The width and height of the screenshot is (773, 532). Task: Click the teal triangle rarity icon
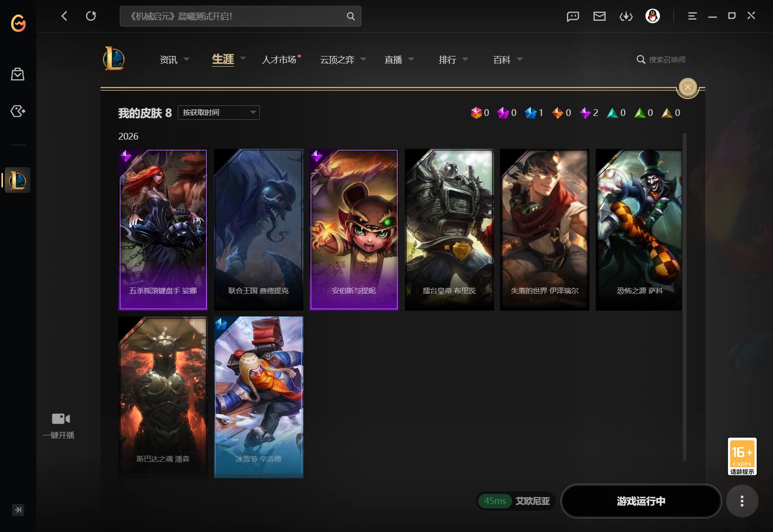(613, 113)
